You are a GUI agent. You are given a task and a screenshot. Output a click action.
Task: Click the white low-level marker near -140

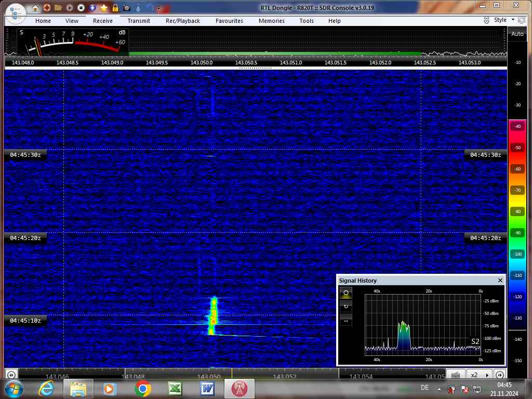pyautogui.click(x=517, y=330)
